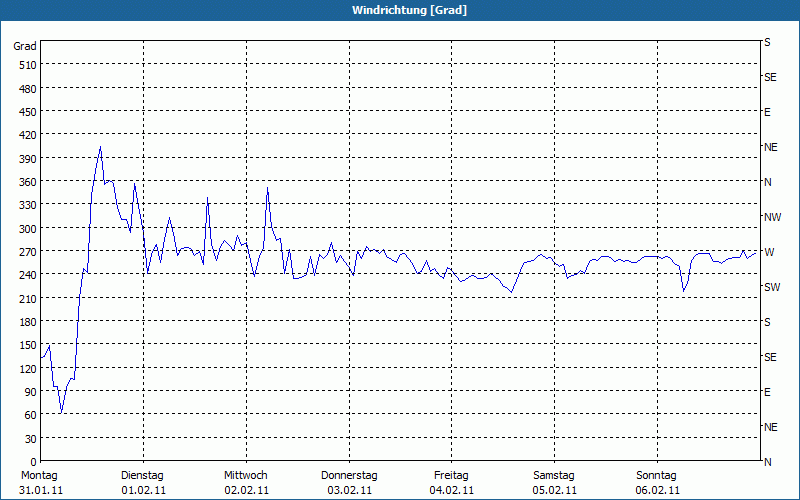This screenshot has height=500, width=800.
Task: Click the 'Mittwoch' day label
Action: coord(245,476)
